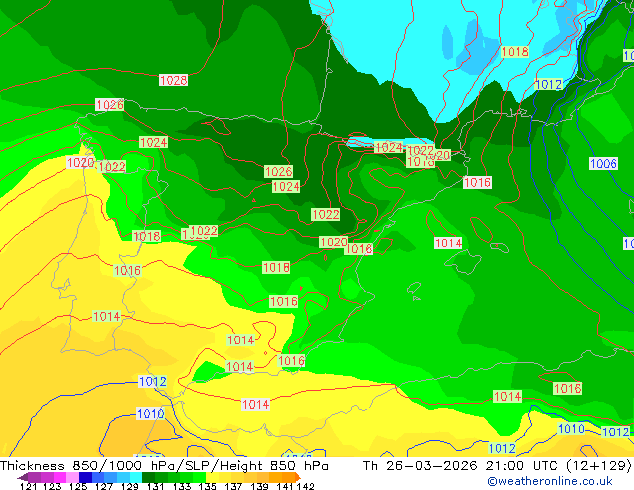Click legend value 121
The width and height of the screenshot is (634, 490).
(x=28, y=486)
